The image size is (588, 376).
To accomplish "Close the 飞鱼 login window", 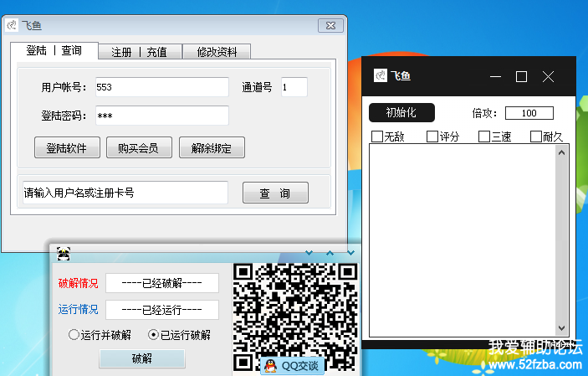I will point(330,26).
